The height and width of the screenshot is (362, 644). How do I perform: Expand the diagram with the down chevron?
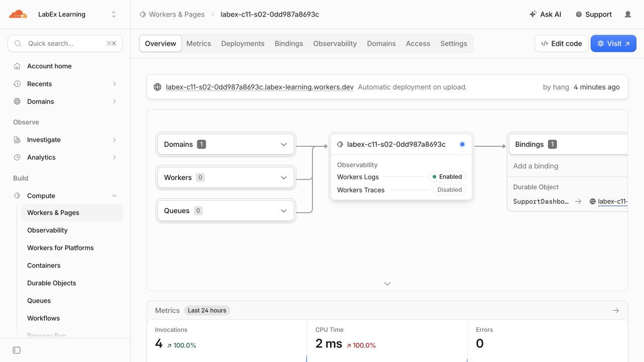point(387,284)
